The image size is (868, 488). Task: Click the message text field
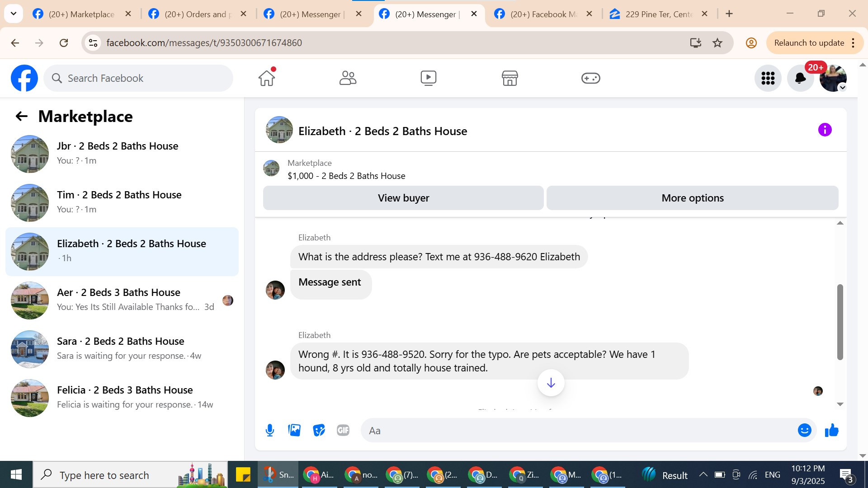click(579, 431)
